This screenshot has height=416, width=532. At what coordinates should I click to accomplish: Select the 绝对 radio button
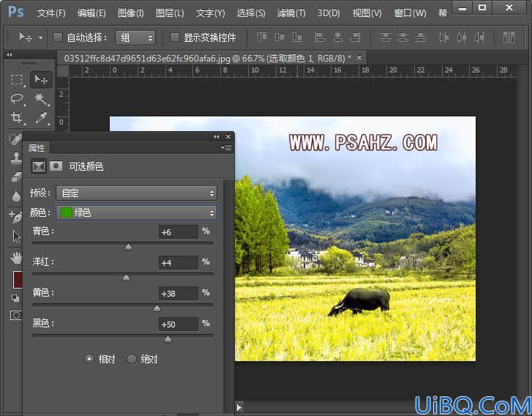[132, 359]
